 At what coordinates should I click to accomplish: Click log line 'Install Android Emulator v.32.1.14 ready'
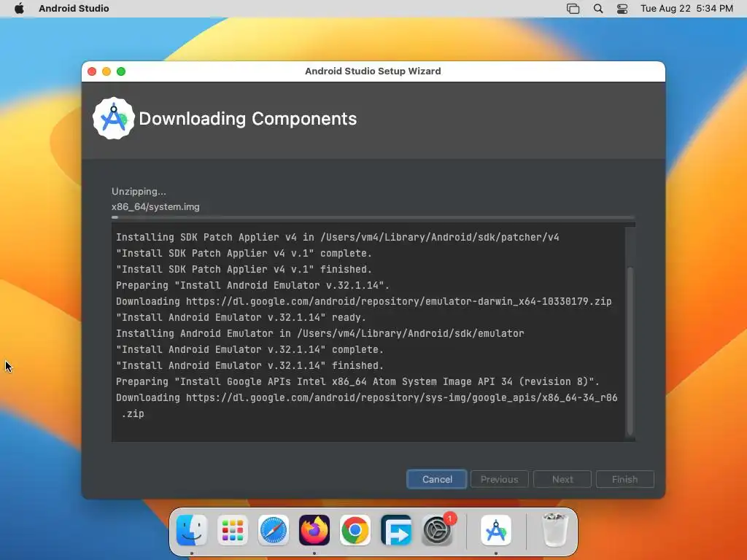click(241, 318)
